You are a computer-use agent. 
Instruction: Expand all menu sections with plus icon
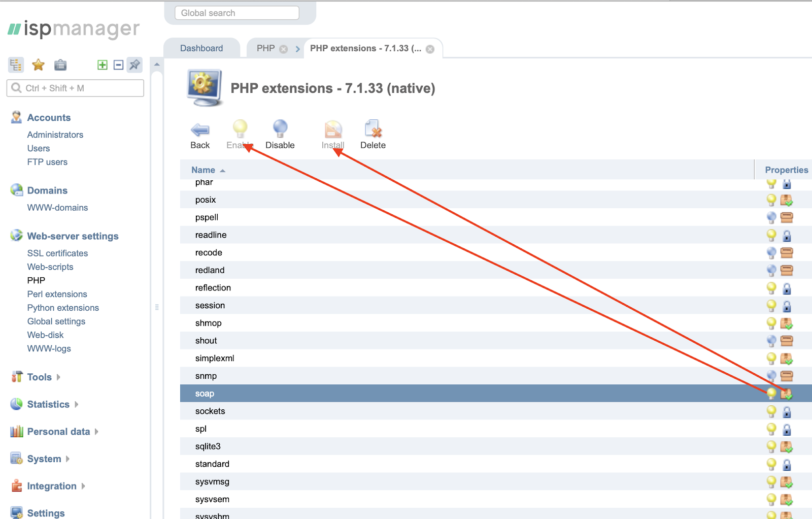(103, 65)
